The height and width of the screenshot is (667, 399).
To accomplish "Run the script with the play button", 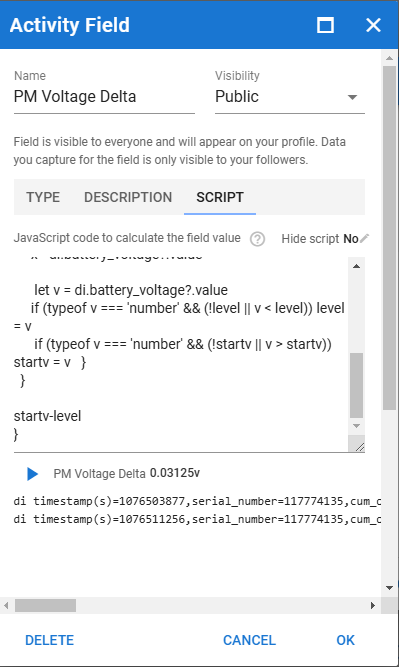I will [x=32, y=473].
